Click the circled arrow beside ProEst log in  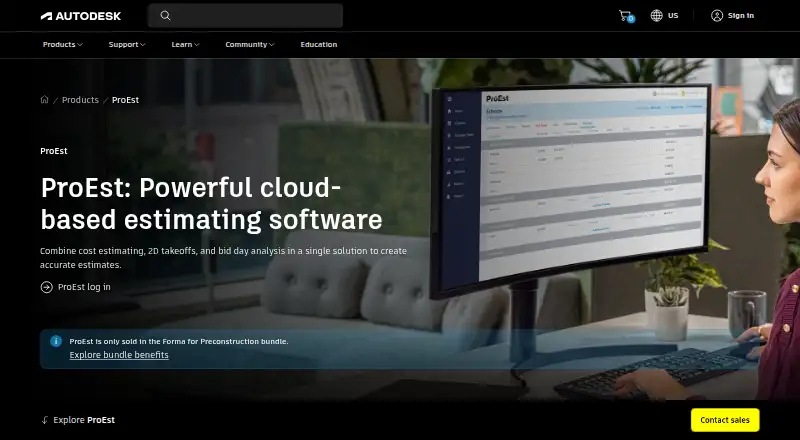pos(46,287)
